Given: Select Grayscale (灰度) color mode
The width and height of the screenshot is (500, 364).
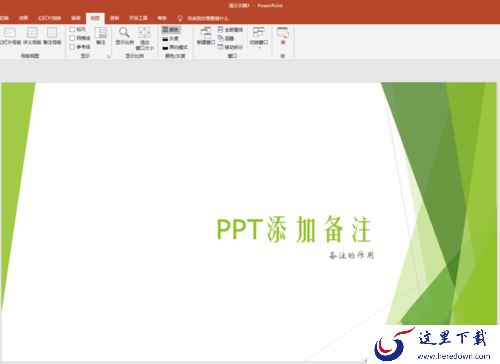Looking at the screenshot, I should [171, 39].
